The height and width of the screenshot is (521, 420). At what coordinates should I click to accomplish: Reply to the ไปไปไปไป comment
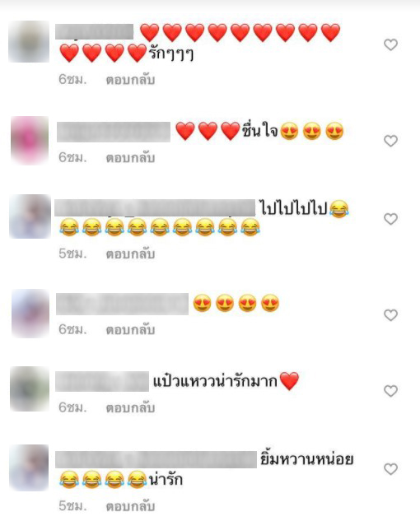point(130,254)
